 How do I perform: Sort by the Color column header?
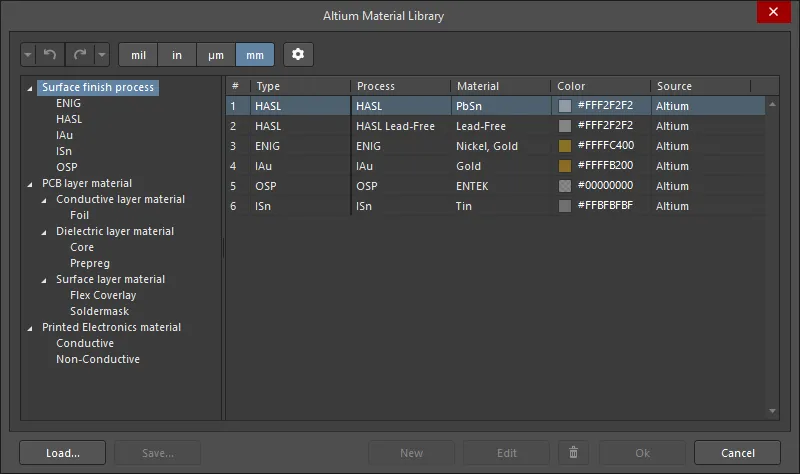point(601,86)
